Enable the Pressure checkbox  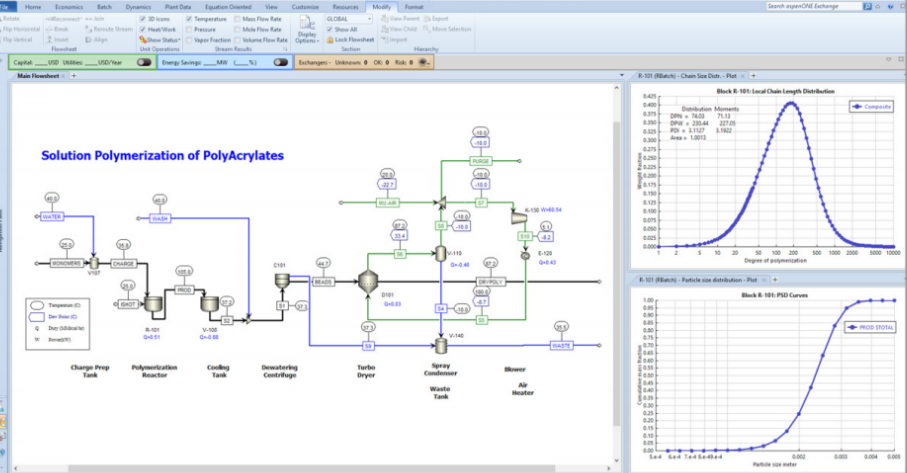(x=189, y=29)
